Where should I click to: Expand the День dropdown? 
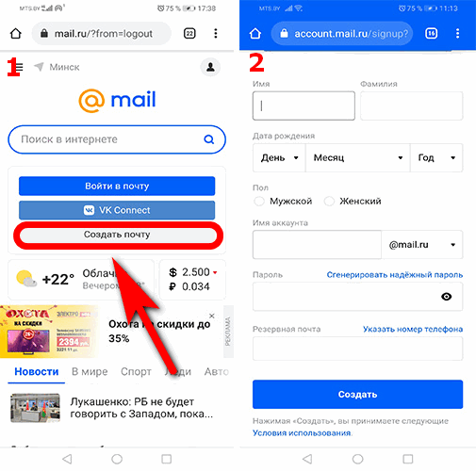279,157
